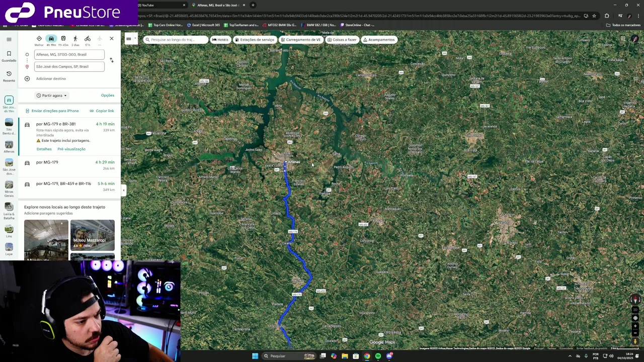This screenshot has height=362, width=644.
Task: Open recent item Minas Gerais in sidebar
Action: click(9, 188)
